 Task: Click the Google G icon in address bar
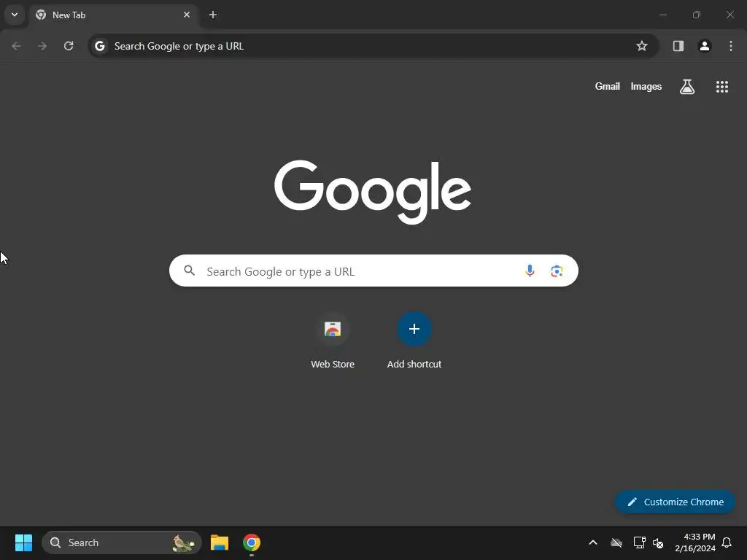[99, 46]
